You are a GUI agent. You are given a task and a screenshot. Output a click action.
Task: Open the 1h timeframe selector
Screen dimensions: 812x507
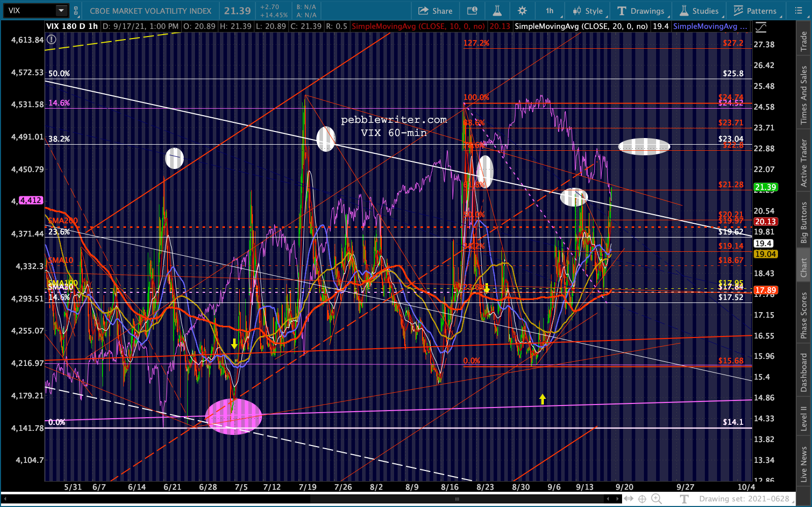pos(550,11)
